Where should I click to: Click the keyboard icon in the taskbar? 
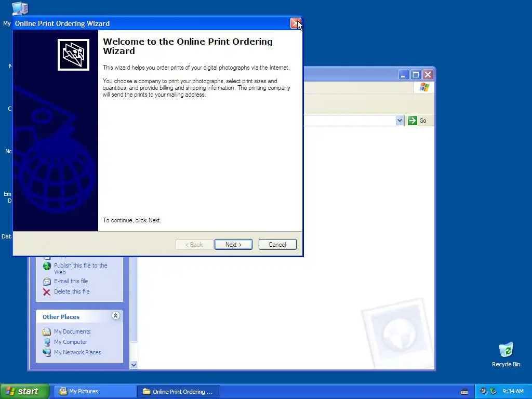464,392
